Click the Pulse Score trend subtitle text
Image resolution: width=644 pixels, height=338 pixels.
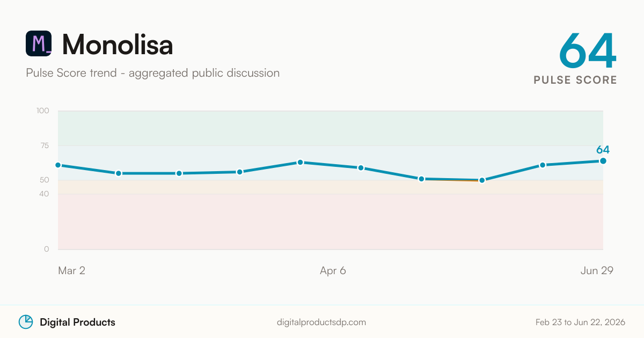click(x=152, y=73)
